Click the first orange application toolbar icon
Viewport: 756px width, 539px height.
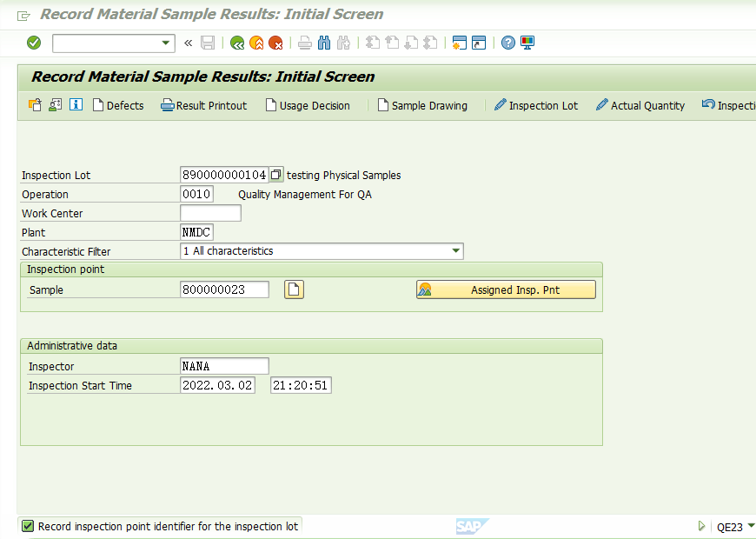[x=36, y=104]
